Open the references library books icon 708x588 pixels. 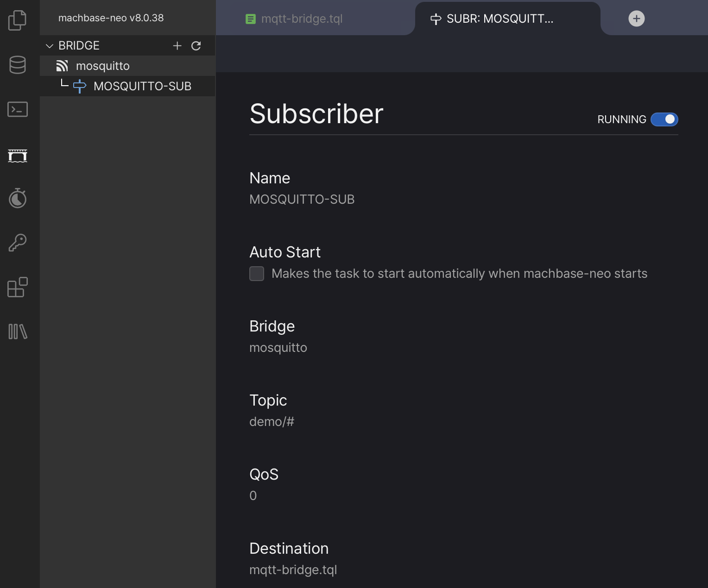tap(18, 332)
